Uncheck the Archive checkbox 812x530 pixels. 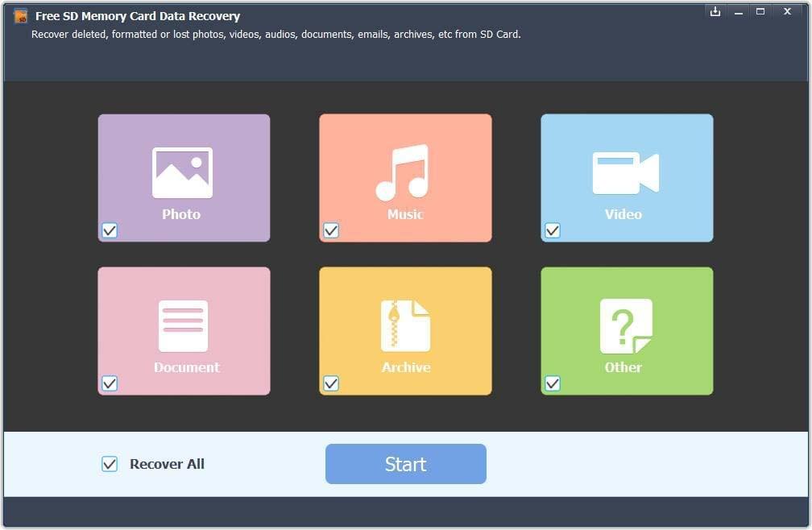tap(331, 383)
